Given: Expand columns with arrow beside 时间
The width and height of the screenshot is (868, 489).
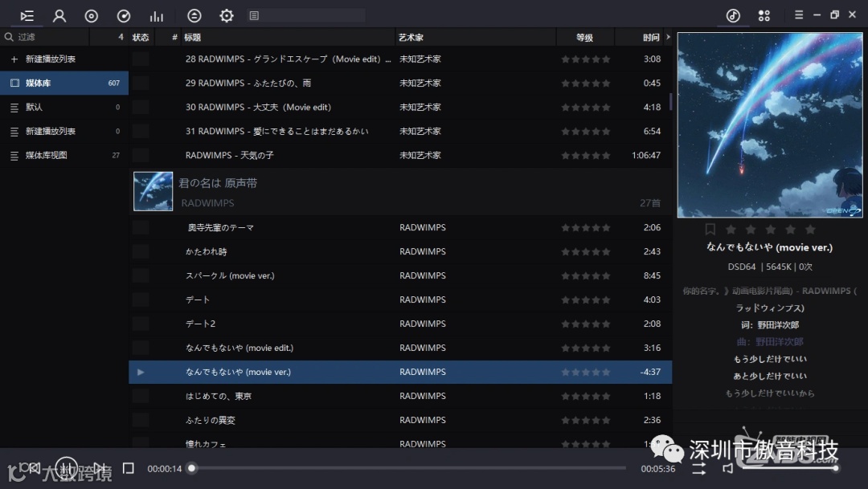Looking at the screenshot, I should (x=668, y=37).
